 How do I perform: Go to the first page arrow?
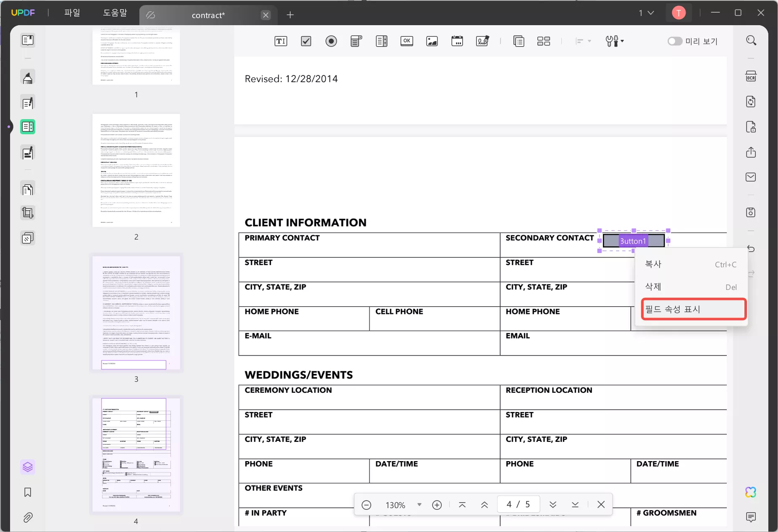pyautogui.click(x=462, y=505)
